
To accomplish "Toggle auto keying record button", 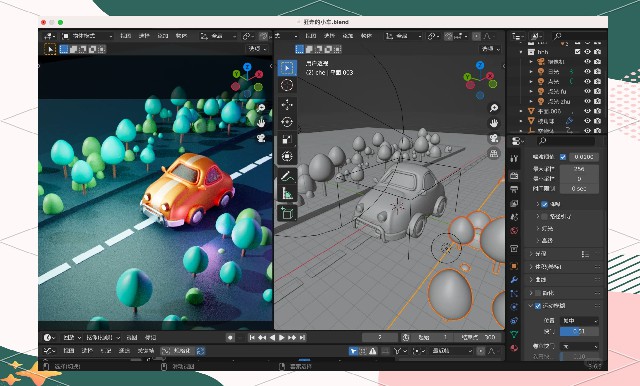I will (230, 337).
